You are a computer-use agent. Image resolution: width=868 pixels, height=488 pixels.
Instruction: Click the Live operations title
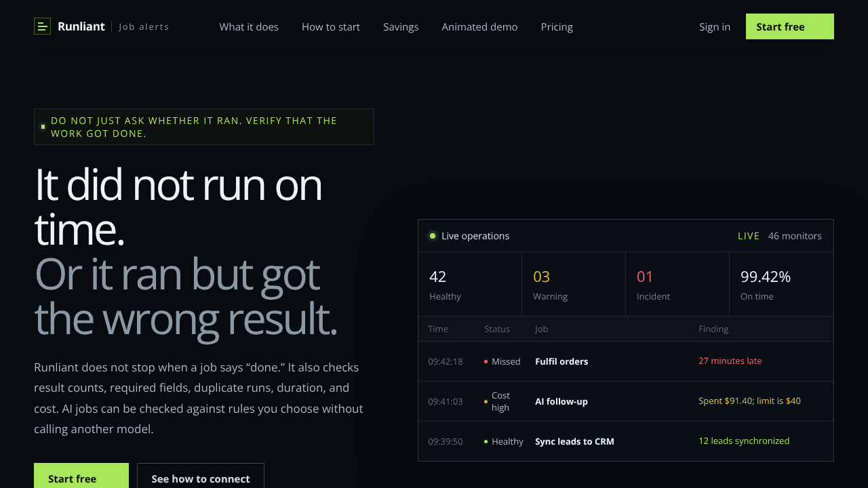click(475, 236)
